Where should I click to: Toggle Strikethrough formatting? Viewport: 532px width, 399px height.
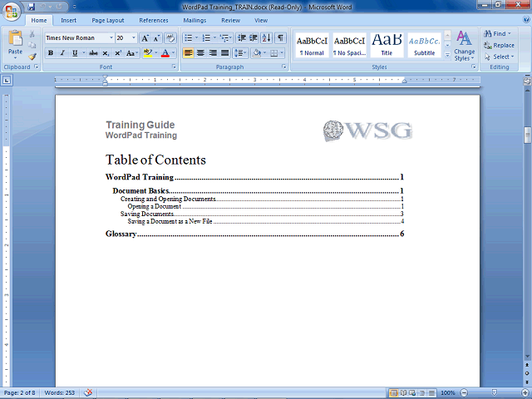tap(93, 53)
